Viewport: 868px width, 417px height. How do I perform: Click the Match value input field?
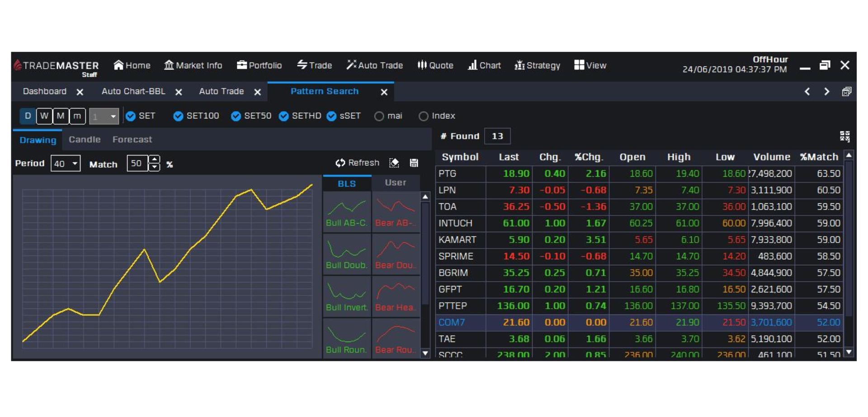[137, 164]
